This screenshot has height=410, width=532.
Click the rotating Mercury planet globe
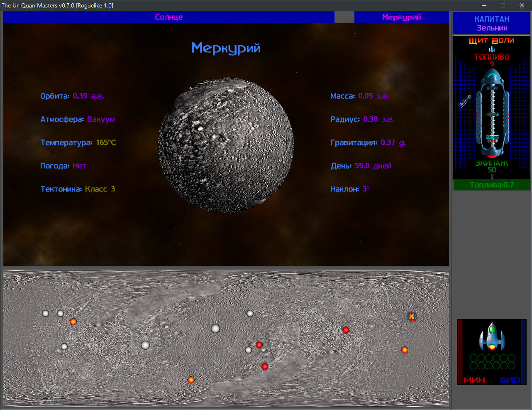click(x=226, y=145)
